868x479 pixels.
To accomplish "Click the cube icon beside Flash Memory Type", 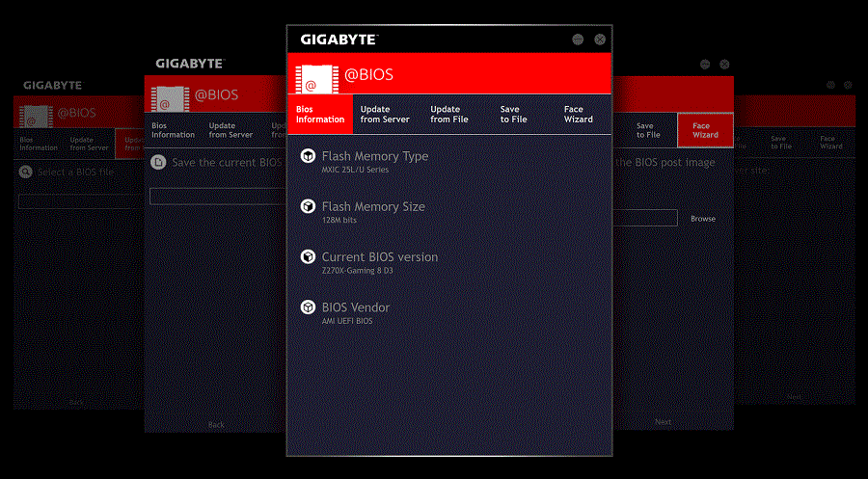I will pyautogui.click(x=308, y=156).
